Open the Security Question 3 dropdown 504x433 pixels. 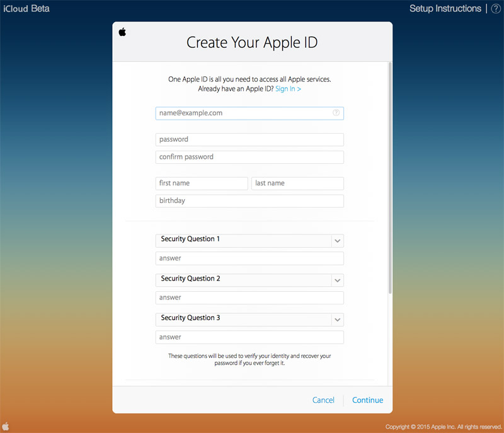[x=249, y=320]
